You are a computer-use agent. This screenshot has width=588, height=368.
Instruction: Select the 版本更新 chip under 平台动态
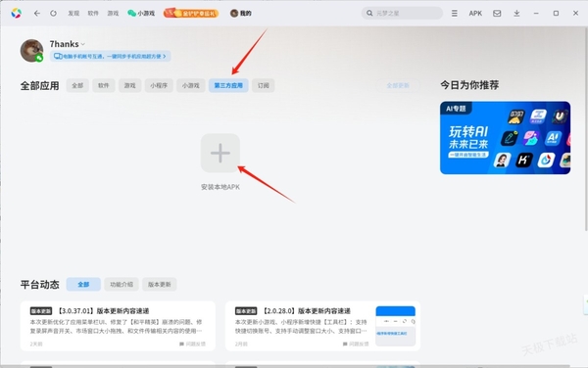(x=160, y=284)
